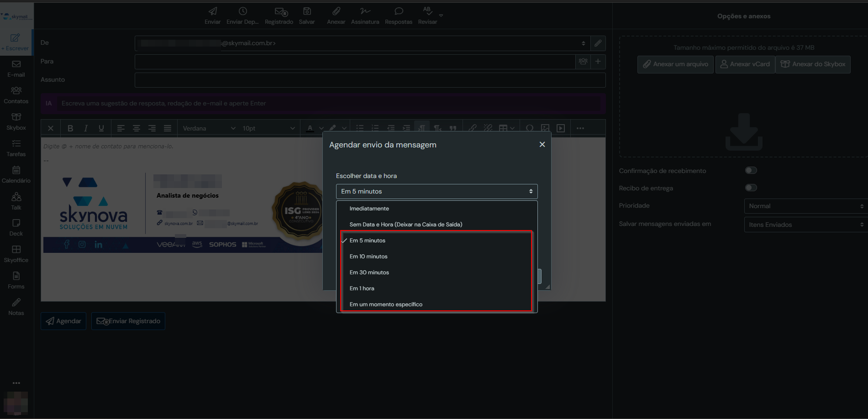
Task: Choose 'Em um momento específico' option
Action: pos(386,304)
